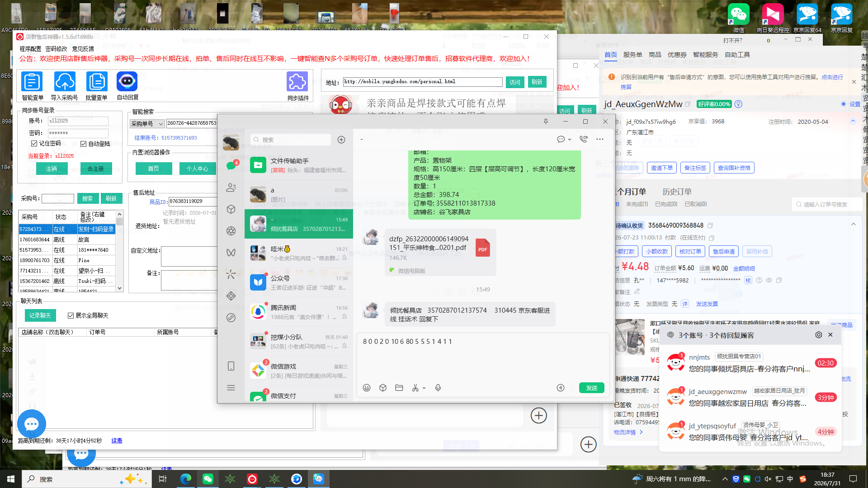The height and width of the screenshot is (488, 868).
Task: Open settings gear in 3个账号 popup
Action: (x=819, y=335)
